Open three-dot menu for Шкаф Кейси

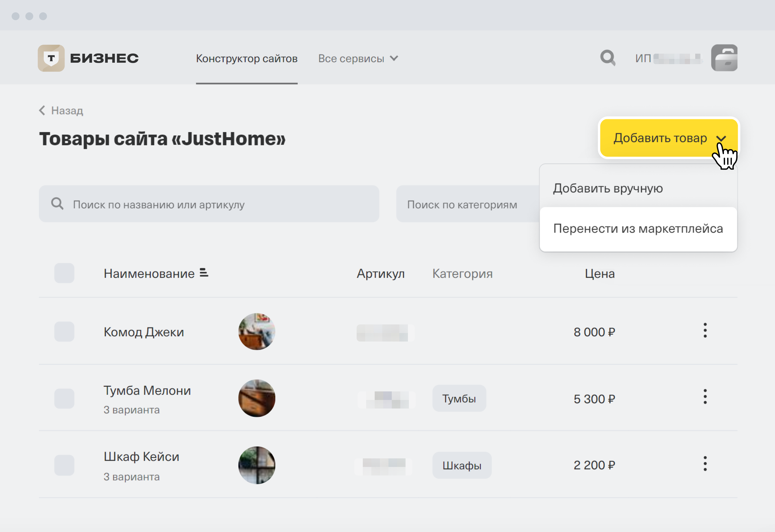pyautogui.click(x=705, y=464)
